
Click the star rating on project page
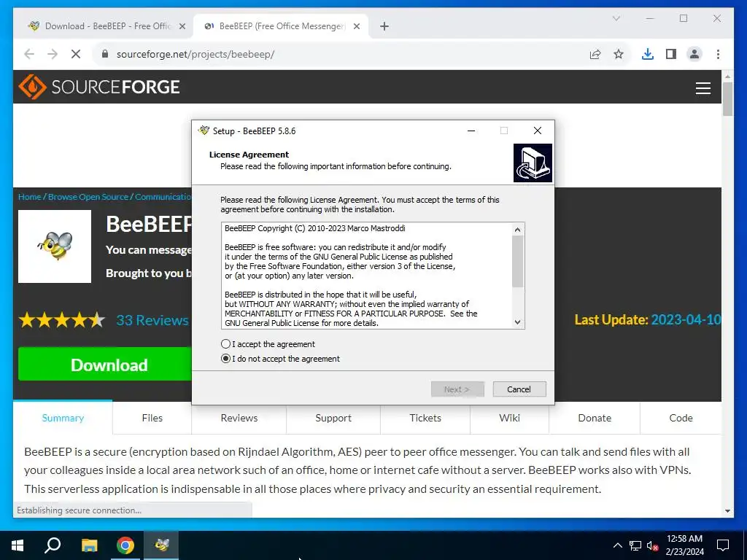point(62,320)
